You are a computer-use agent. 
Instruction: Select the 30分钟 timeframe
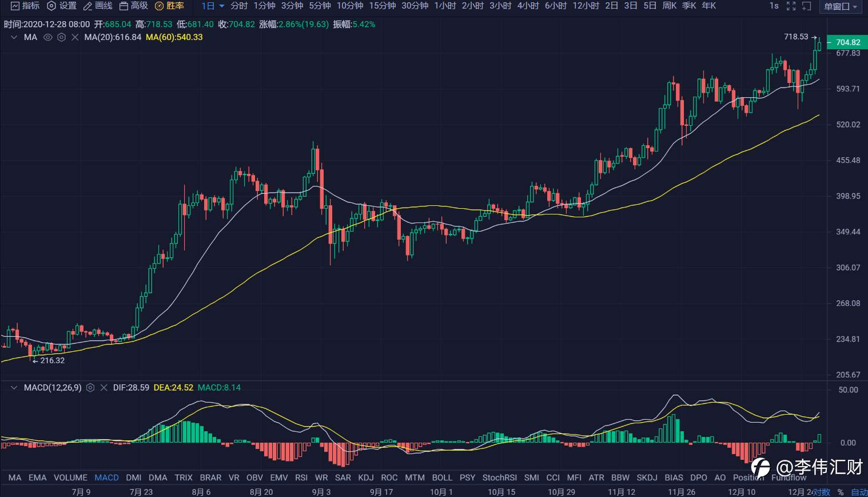[415, 6]
